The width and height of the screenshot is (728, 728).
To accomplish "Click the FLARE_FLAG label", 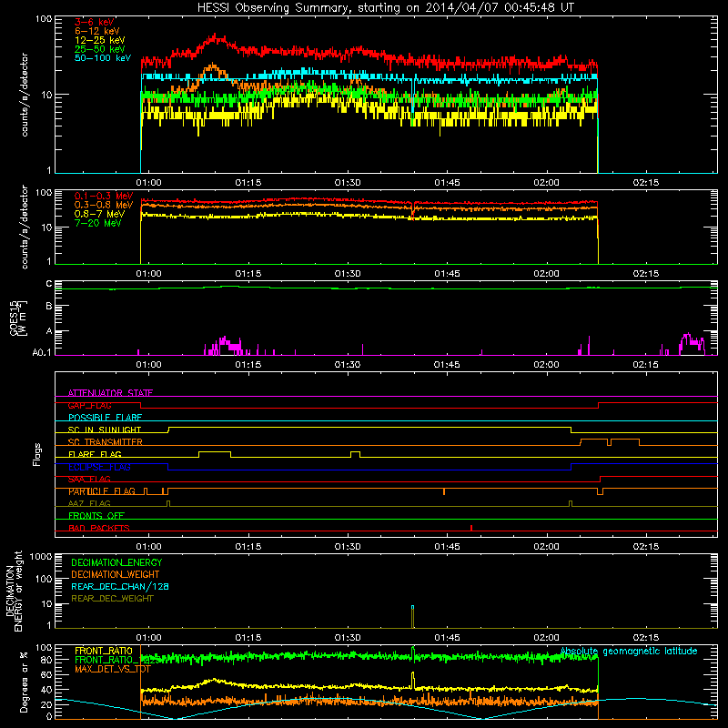I will (x=95, y=454).
